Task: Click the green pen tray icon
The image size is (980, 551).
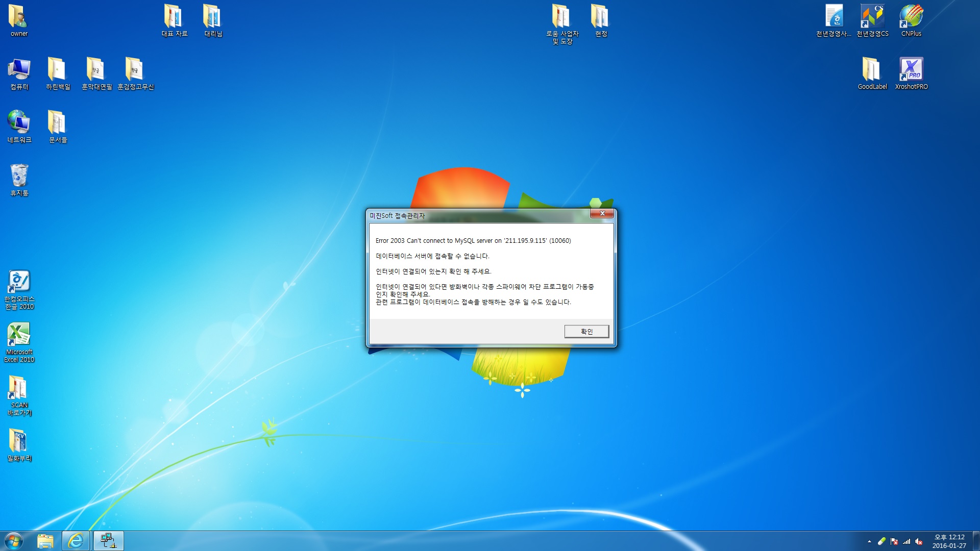Action: [x=881, y=541]
